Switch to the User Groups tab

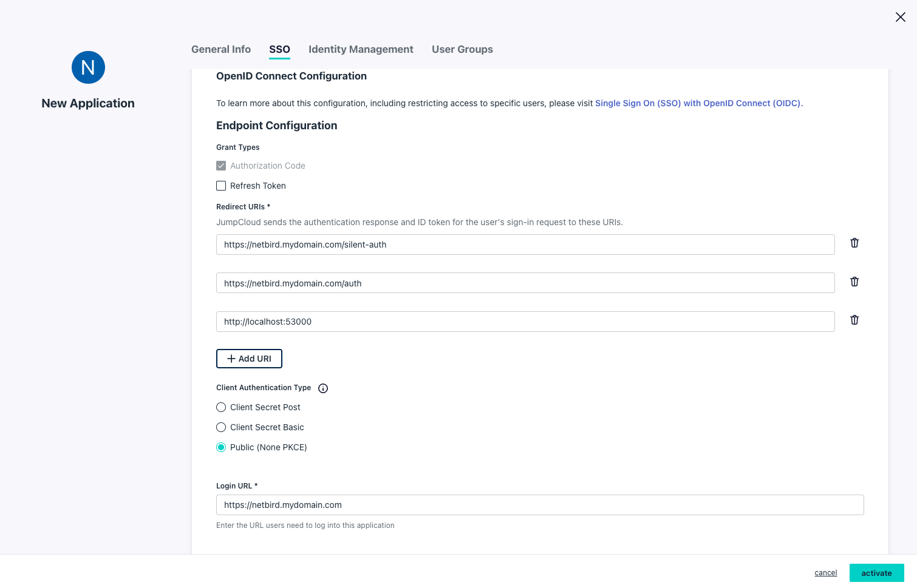coord(462,49)
